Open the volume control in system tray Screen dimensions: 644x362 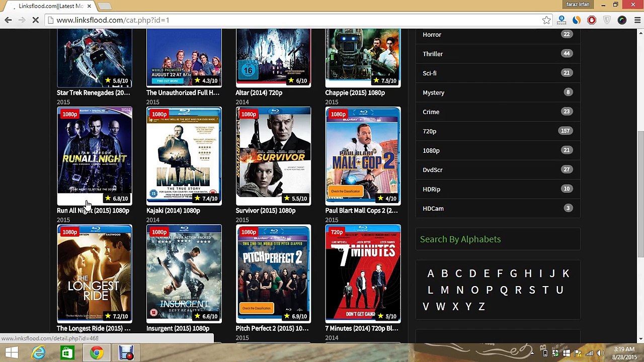click(x=600, y=353)
